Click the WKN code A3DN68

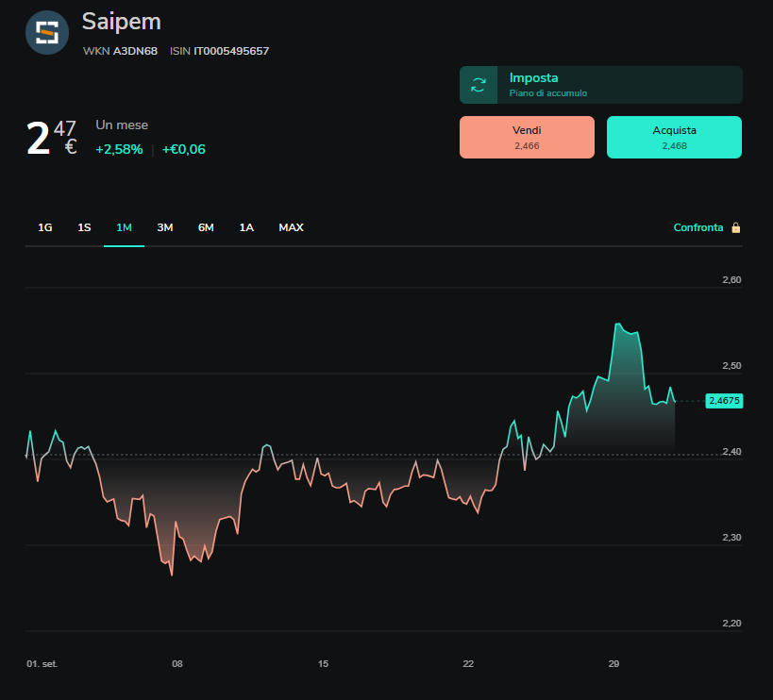pyautogui.click(x=135, y=51)
